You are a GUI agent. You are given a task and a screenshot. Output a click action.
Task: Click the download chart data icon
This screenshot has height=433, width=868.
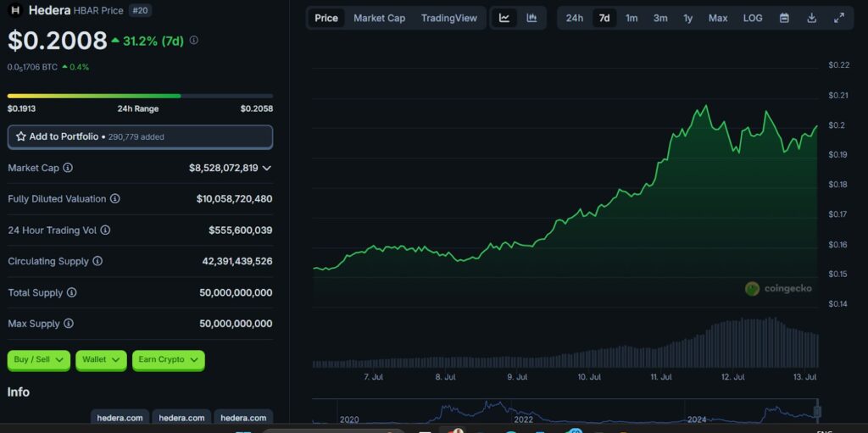tap(811, 18)
